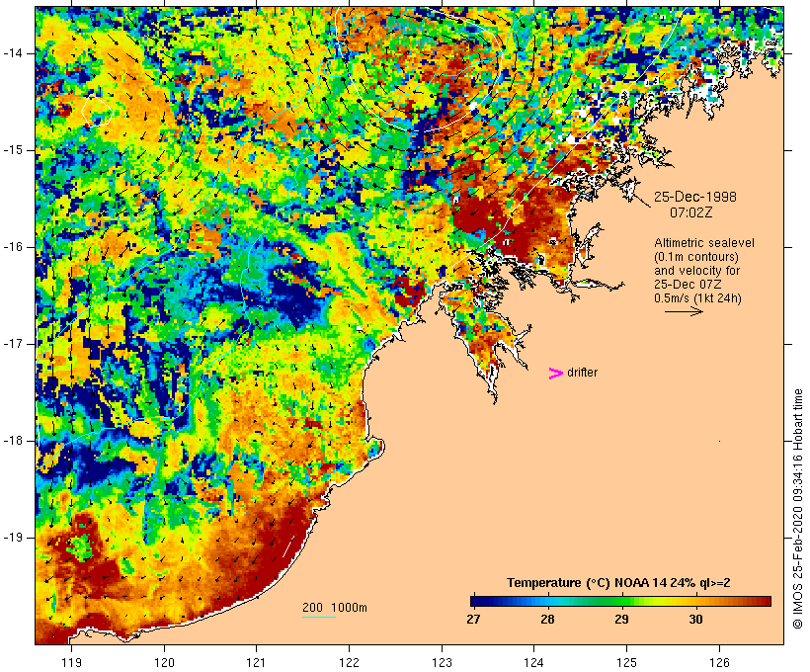This screenshot has height=672, width=810.
Task: Click the longitude axis label 119
Action: [71, 662]
